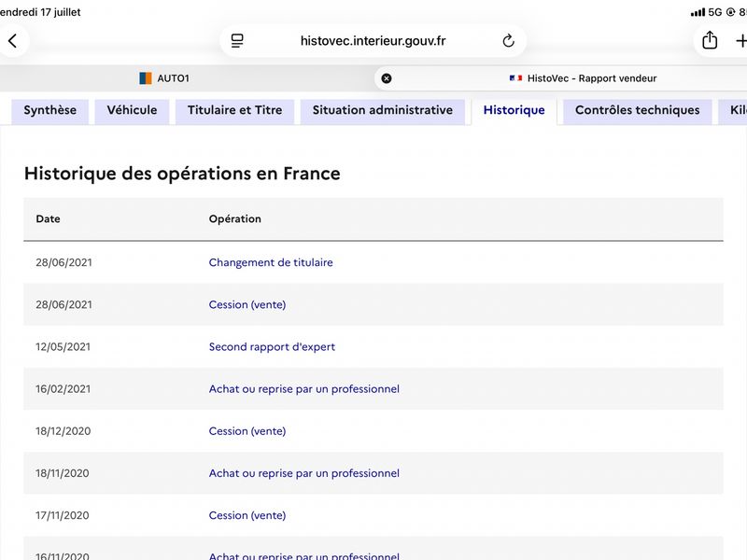The height and width of the screenshot is (560, 747).
Task: Click the Date column header
Action: [x=49, y=219]
